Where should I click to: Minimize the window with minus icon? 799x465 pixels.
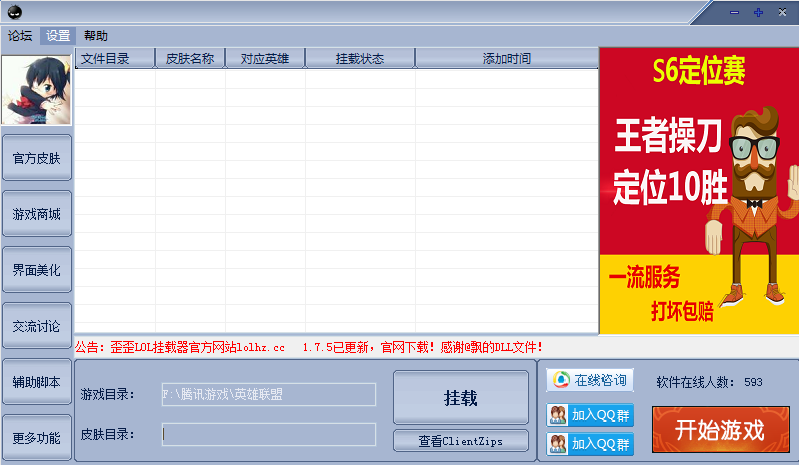click(x=734, y=12)
